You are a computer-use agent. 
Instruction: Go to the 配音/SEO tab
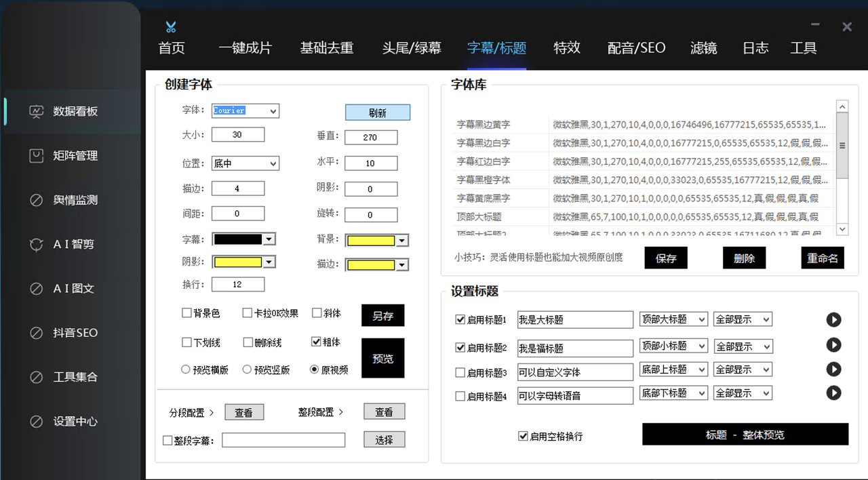636,48
